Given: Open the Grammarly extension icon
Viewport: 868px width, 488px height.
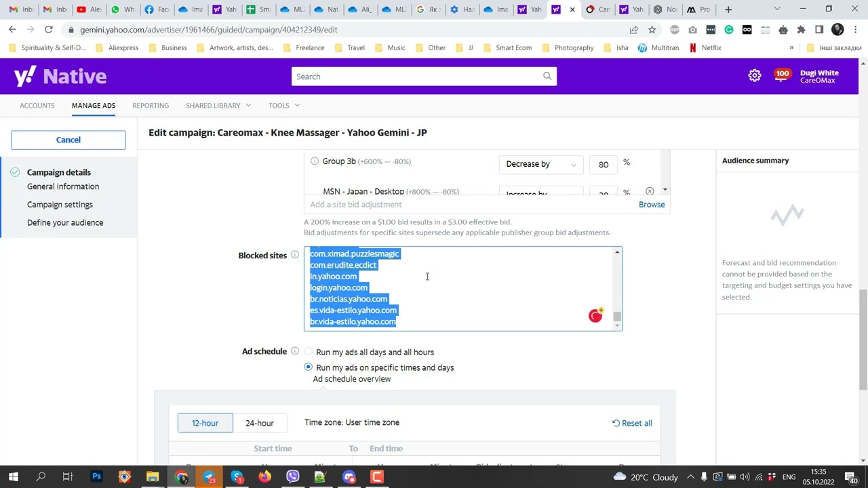Looking at the screenshot, I should click(729, 30).
